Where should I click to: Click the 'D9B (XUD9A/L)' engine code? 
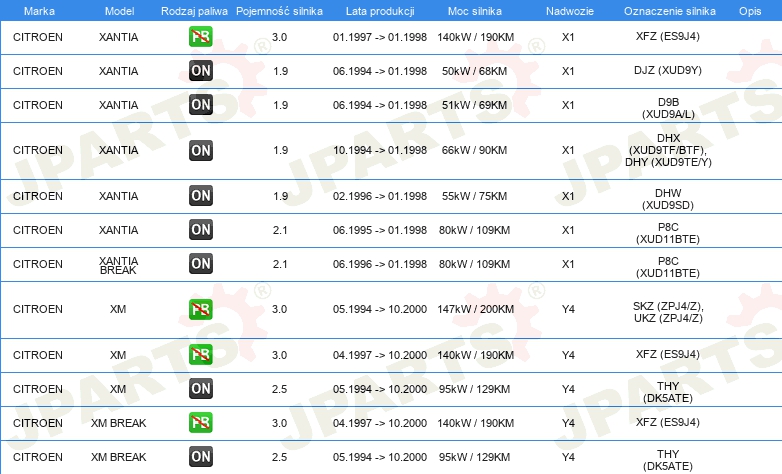[668, 108]
